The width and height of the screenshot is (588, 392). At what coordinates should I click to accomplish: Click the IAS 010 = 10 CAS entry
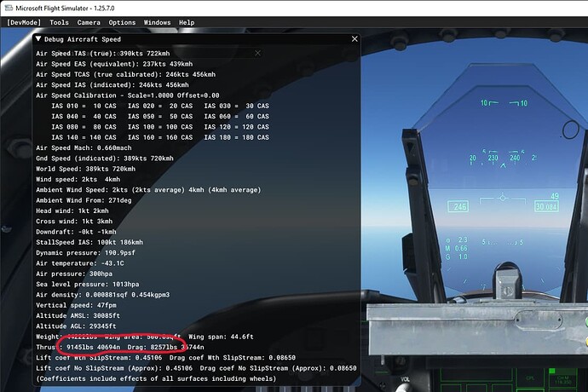(84, 106)
